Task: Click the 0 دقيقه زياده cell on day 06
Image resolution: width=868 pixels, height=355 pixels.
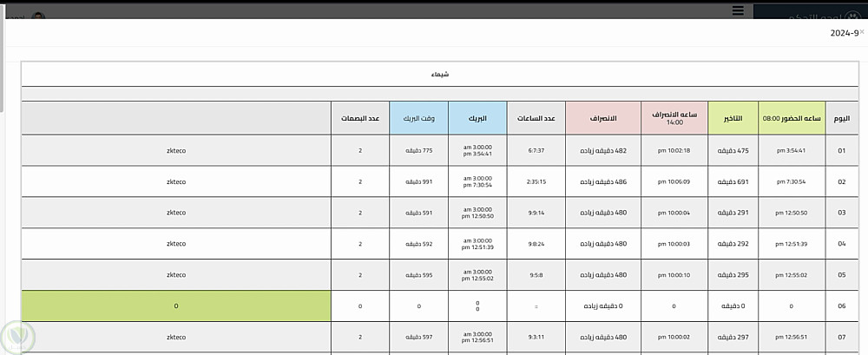Action: pos(603,306)
